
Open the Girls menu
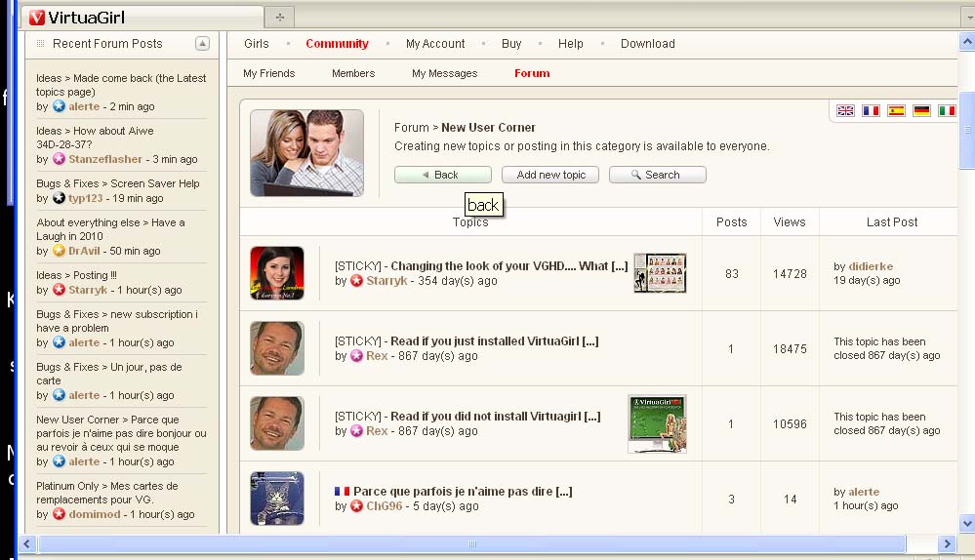[256, 44]
